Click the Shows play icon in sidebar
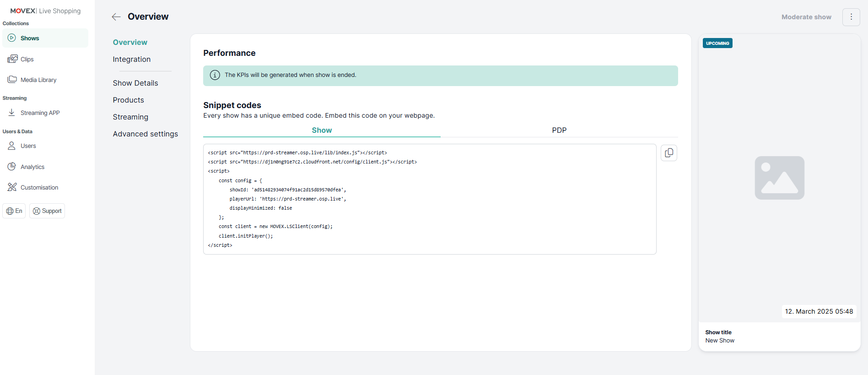 (x=12, y=38)
